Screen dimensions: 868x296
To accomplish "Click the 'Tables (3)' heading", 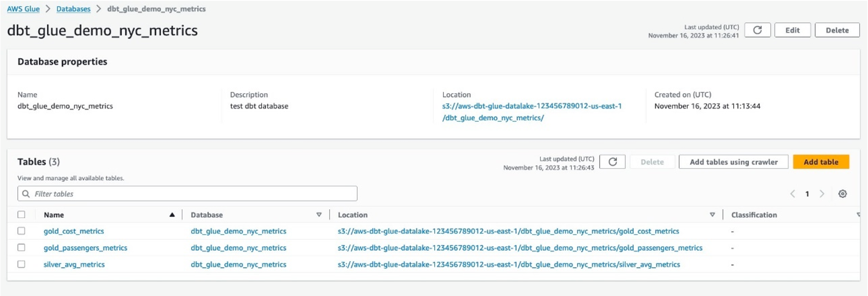I will (x=38, y=162).
